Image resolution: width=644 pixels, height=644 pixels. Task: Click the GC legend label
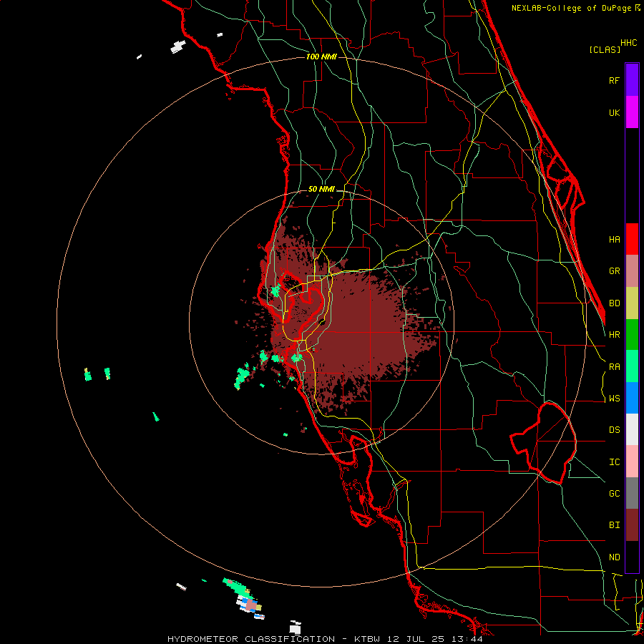614,494
